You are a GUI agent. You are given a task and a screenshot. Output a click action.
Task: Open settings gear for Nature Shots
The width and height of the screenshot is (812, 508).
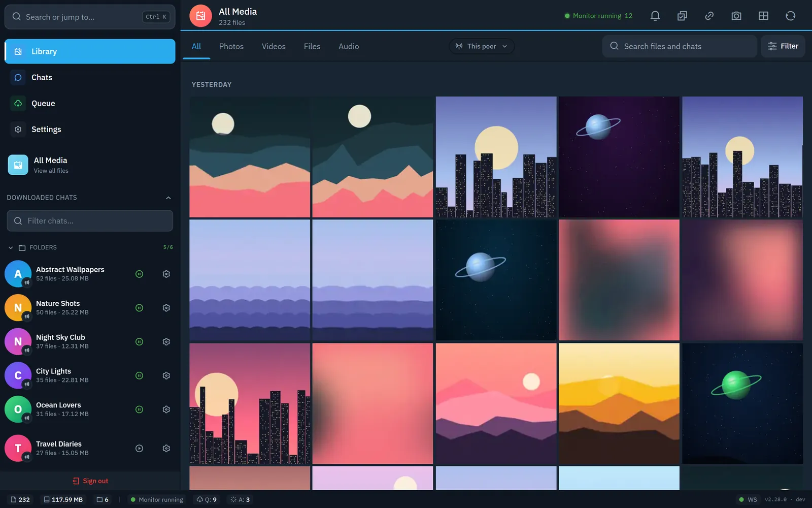click(x=166, y=308)
